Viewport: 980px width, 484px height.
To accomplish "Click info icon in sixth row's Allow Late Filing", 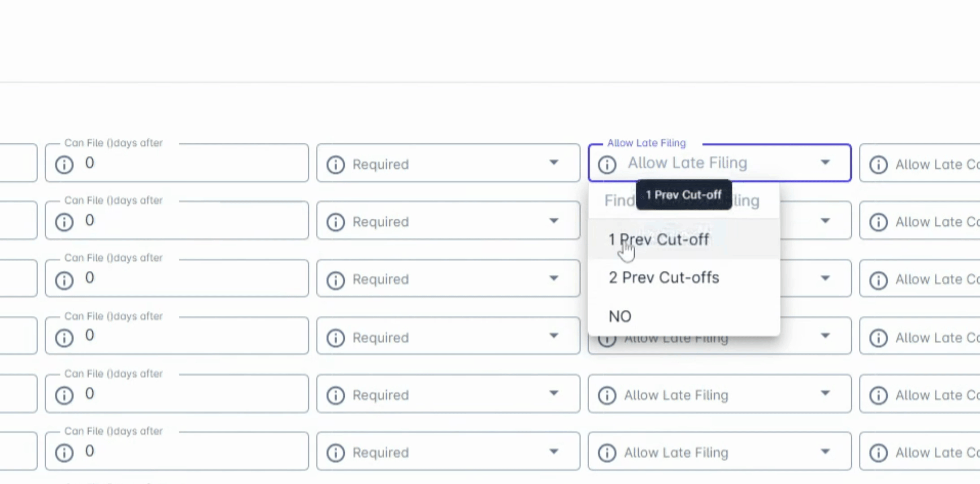I will pyautogui.click(x=607, y=453).
